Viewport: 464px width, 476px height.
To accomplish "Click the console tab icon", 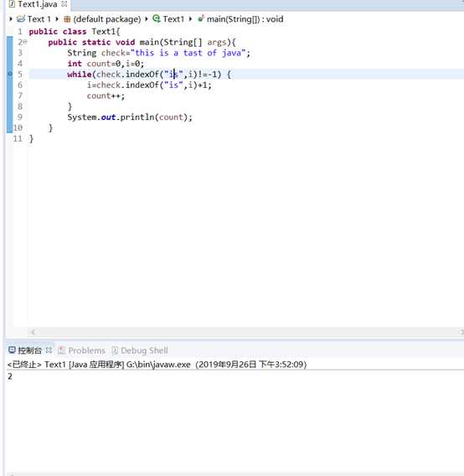I will coord(12,350).
